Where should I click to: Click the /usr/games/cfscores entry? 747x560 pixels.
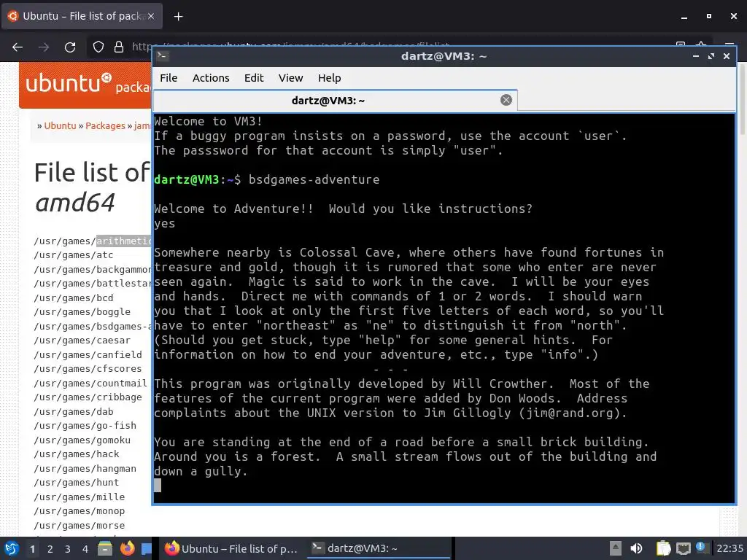tap(88, 368)
